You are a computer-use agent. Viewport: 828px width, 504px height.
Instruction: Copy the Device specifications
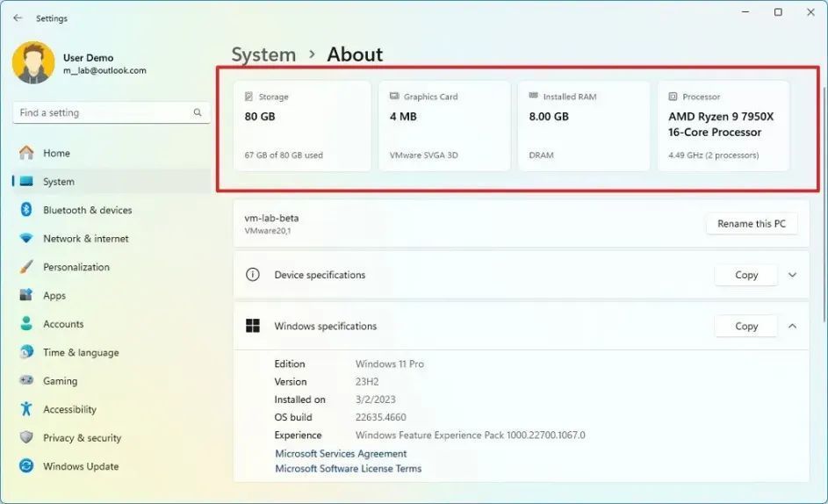(x=746, y=275)
